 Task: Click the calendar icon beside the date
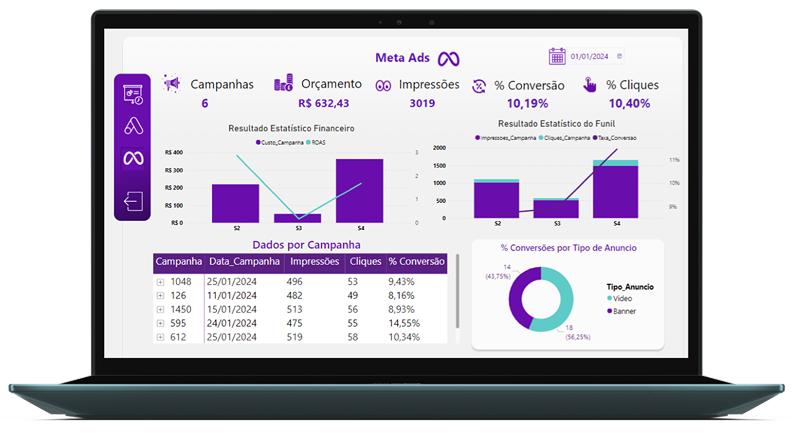[x=557, y=56]
